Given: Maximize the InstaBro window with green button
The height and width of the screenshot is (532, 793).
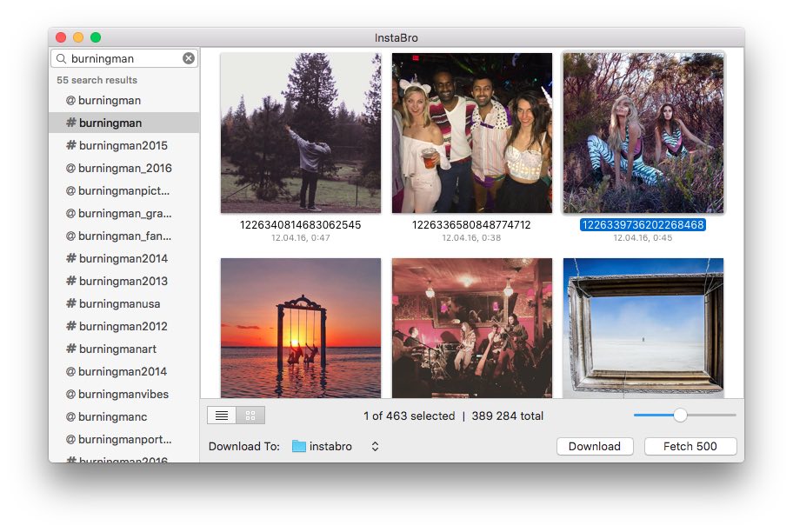Looking at the screenshot, I should pos(96,37).
